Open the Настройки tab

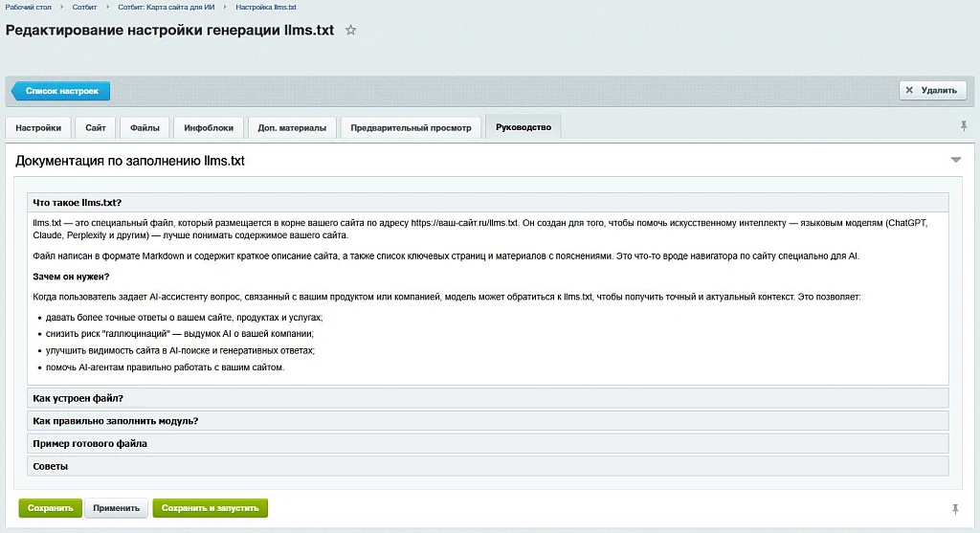[x=38, y=127]
